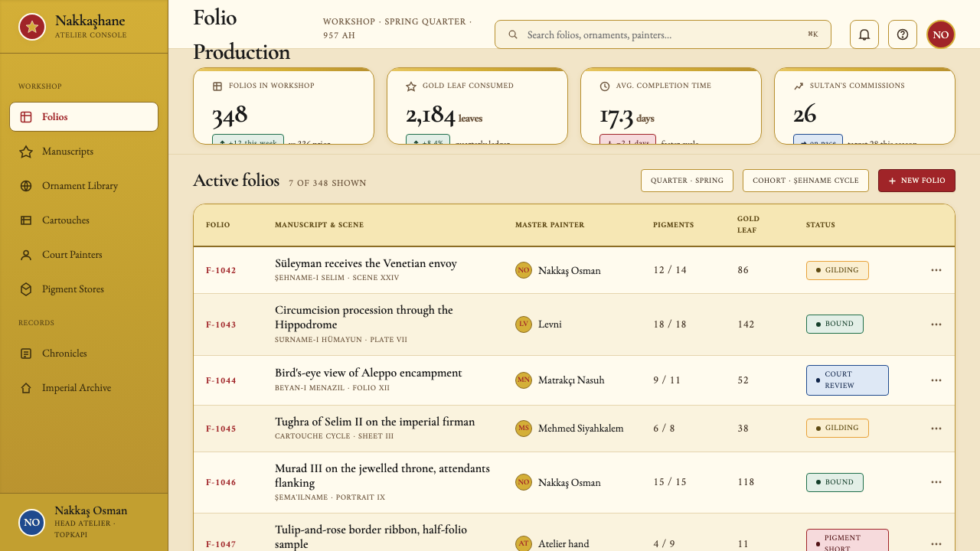Screen dimensions: 980x551
Task: Open row actions for F-1045
Action: coord(936,429)
